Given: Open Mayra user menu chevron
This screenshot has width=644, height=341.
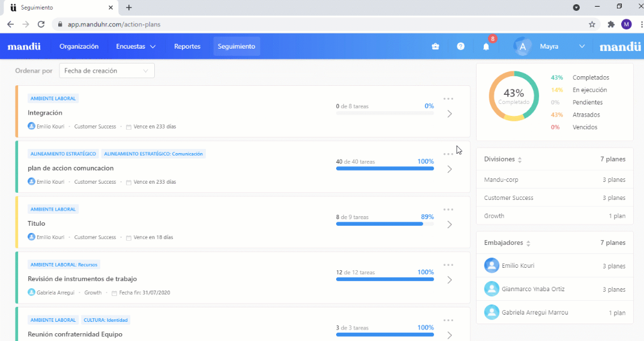Looking at the screenshot, I should pos(582,46).
